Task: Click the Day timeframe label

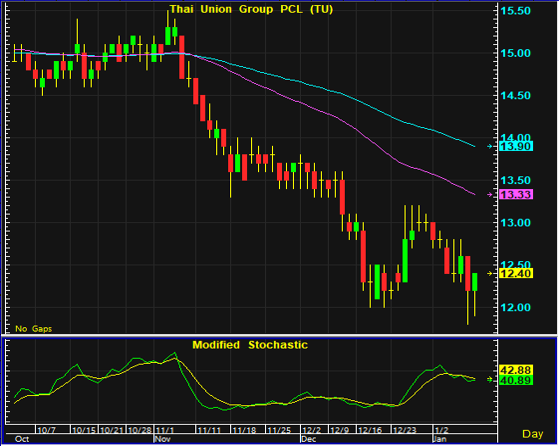Action: click(x=533, y=434)
